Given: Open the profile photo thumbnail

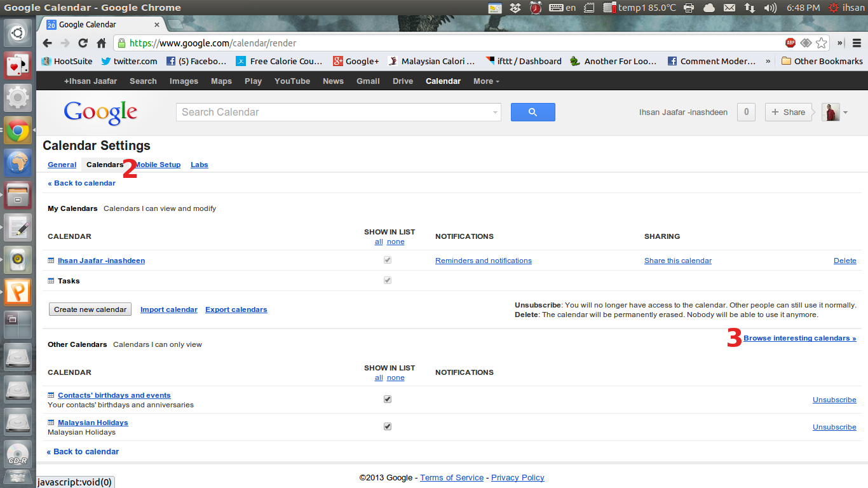Looking at the screenshot, I should (x=831, y=112).
